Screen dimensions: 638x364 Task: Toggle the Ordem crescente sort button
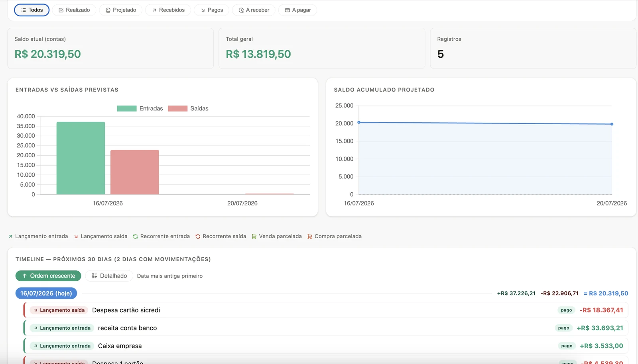pos(48,276)
